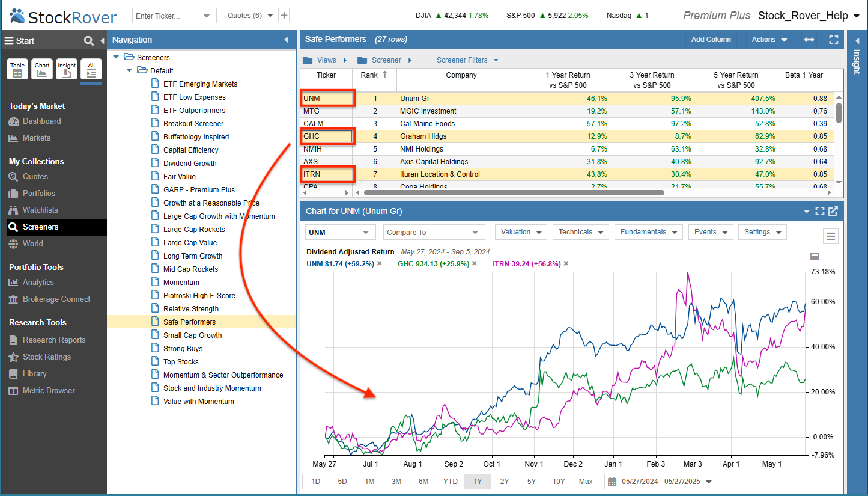Select the 3M chart period
This screenshot has width=868, height=496.
(396, 482)
